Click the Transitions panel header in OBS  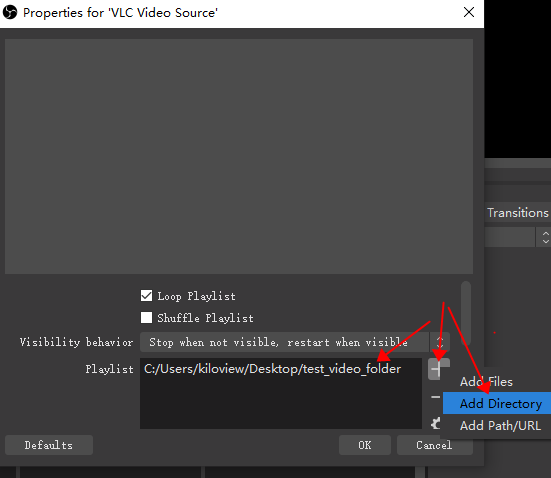518,213
